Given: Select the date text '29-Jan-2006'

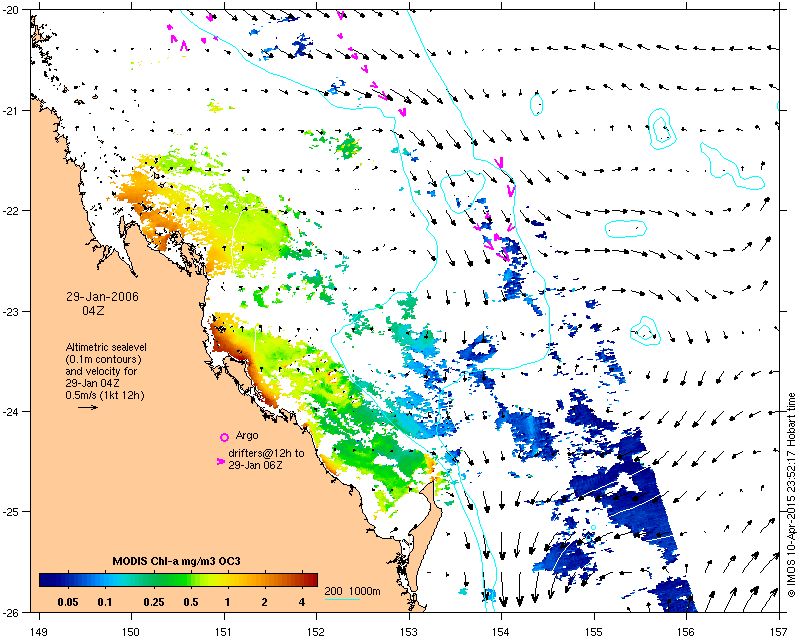Looking at the screenshot, I should pos(102,297).
